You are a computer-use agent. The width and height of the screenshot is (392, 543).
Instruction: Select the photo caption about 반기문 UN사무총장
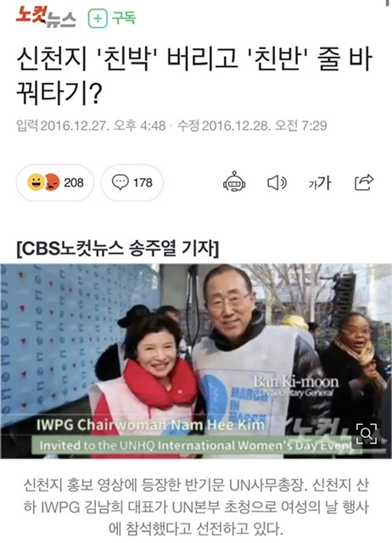click(196, 507)
